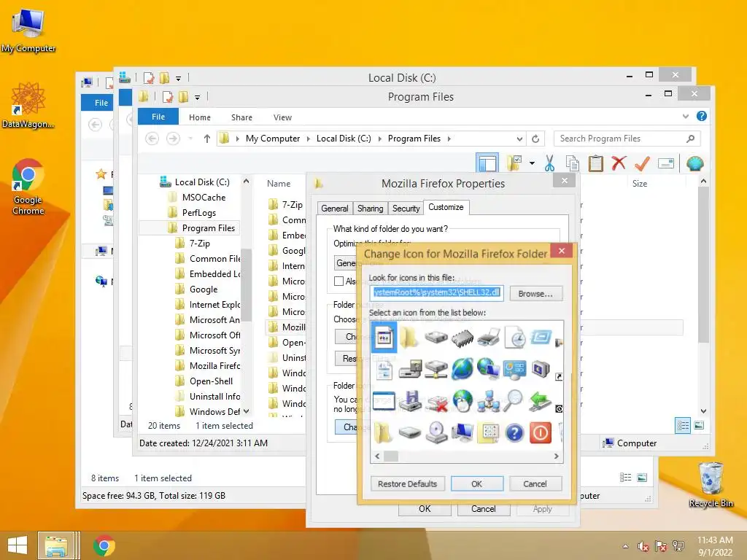Pick the globe with mouse icon
Image resolution: width=747 pixels, height=560 pixels.
point(462,401)
